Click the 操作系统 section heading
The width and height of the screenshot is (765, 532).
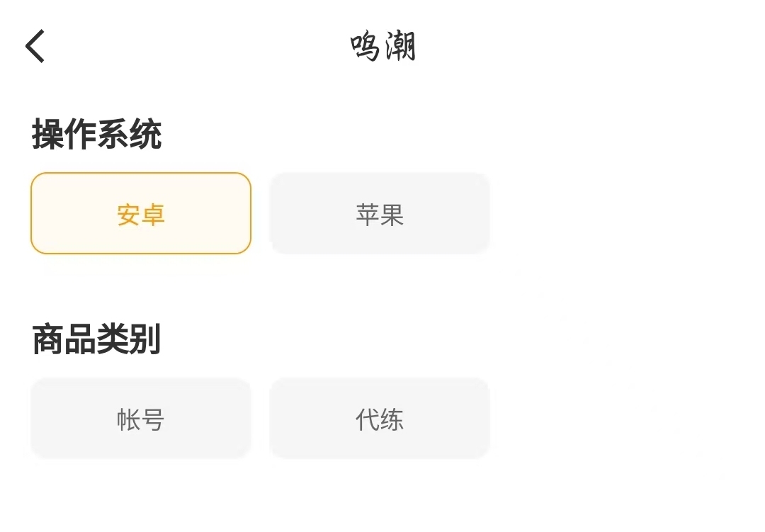97,135
